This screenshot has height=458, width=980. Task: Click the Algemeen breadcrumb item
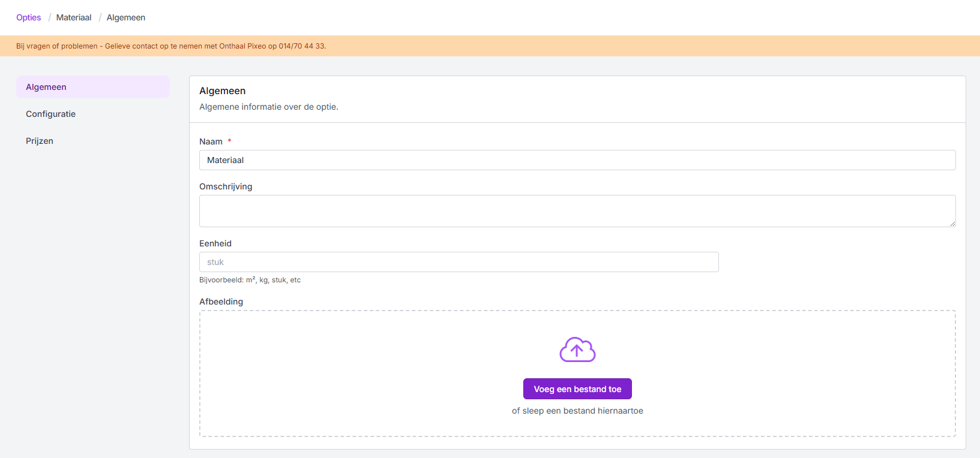click(126, 17)
